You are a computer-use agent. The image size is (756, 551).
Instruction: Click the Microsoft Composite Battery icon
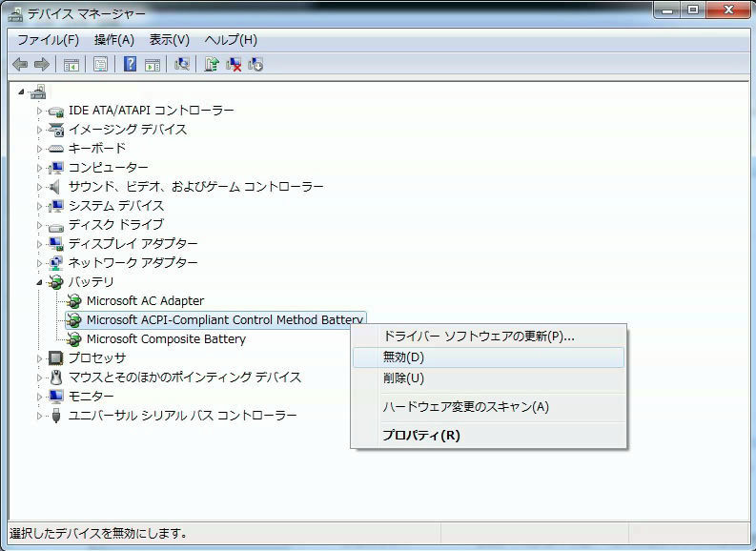pyautogui.click(x=73, y=338)
